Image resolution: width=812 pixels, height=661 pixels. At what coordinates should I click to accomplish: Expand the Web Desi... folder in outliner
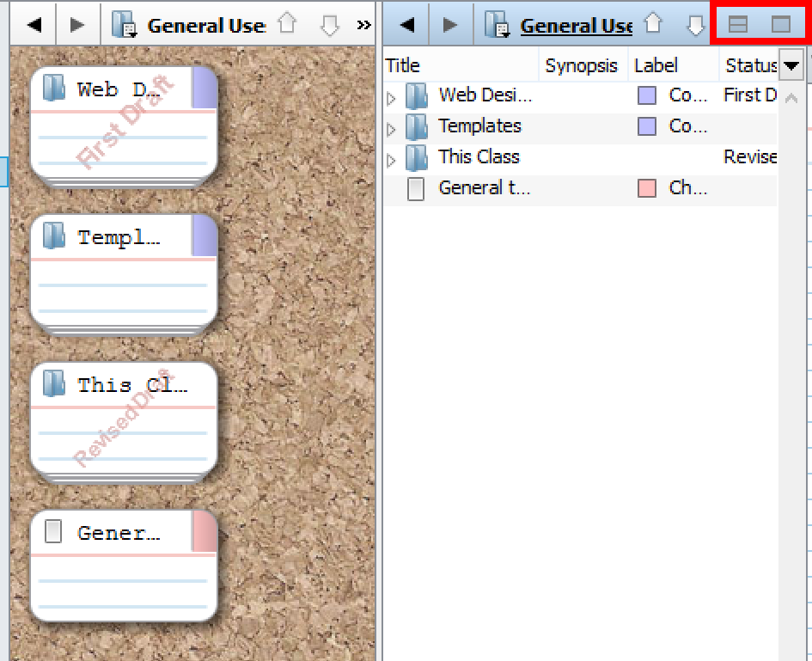click(x=392, y=99)
